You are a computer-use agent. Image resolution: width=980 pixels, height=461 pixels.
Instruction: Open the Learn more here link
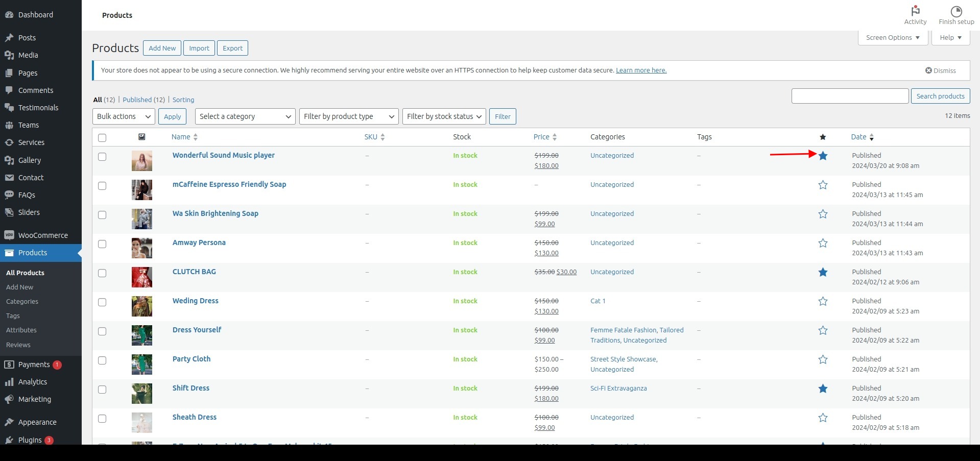[x=641, y=70]
